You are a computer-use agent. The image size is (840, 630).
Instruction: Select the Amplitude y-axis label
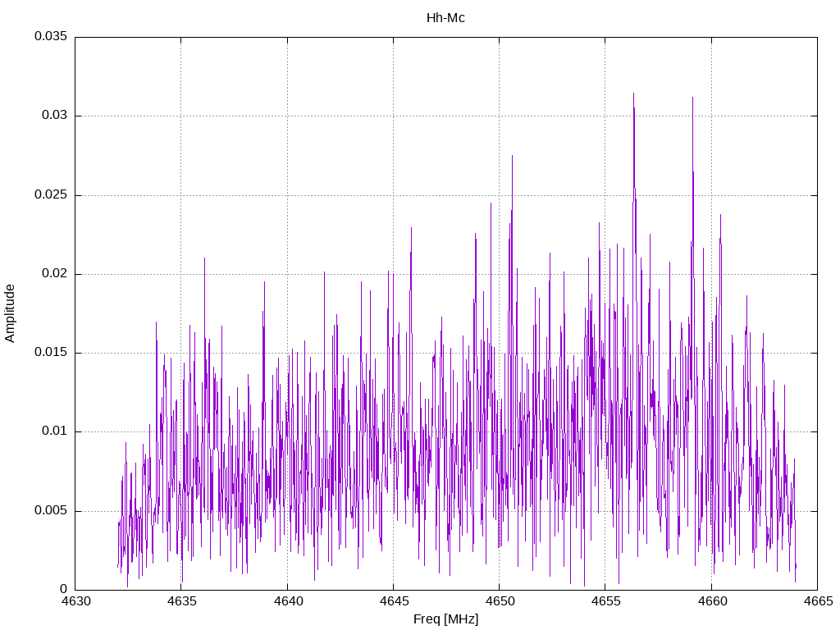10,313
